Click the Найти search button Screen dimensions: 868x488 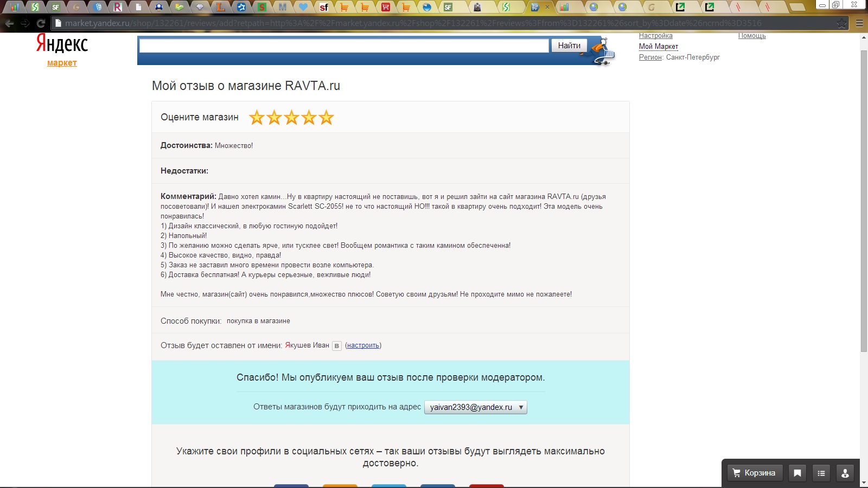[x=569, y=46]
